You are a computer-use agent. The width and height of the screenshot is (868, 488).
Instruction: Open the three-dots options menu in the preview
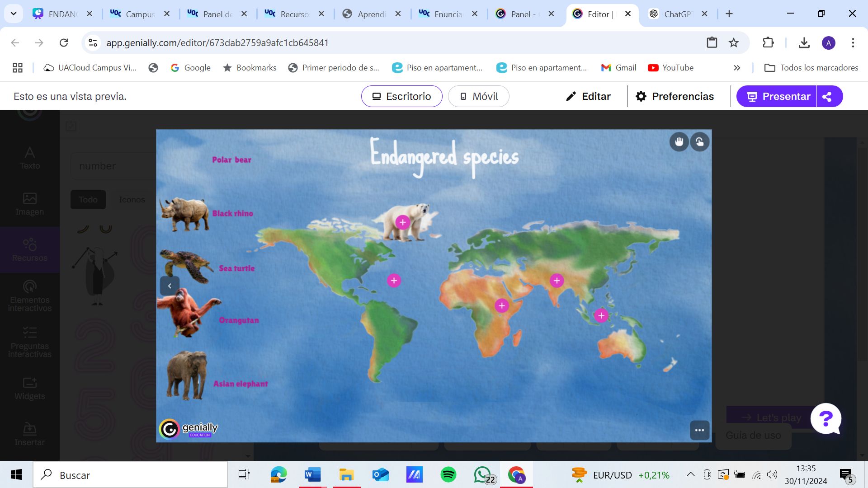tap(699, 430)
